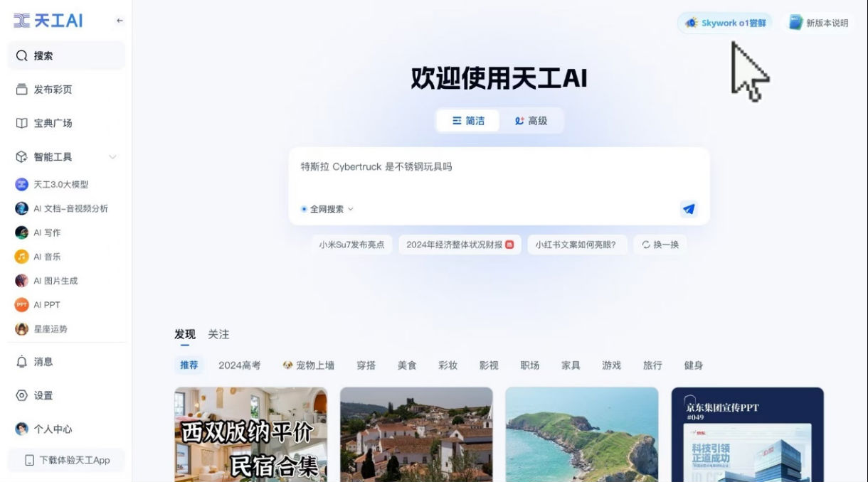Viewport: 868px width, 482px height.
Task: Open the 京东集团宣传PPT thumbnail card
Action: (747, 434)
